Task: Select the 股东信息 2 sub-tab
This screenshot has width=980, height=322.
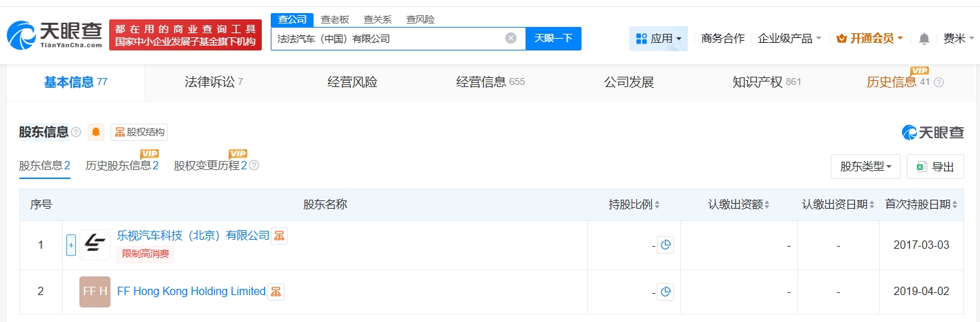Action: [x=44, y=166]
